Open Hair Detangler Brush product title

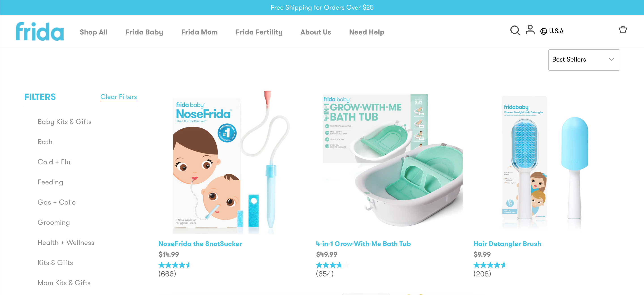(507, 244)
